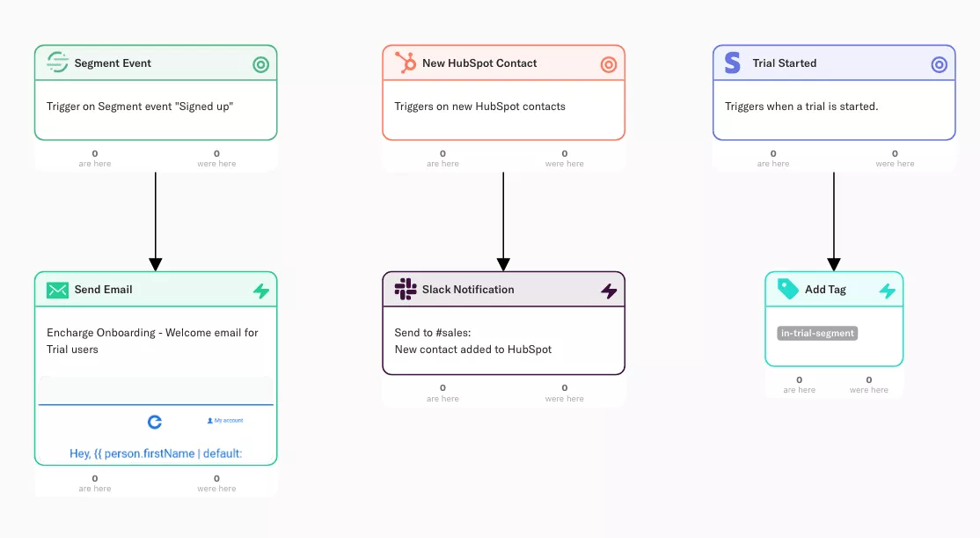Toggle the target indicator on Trial Started

tap(939, 63)
